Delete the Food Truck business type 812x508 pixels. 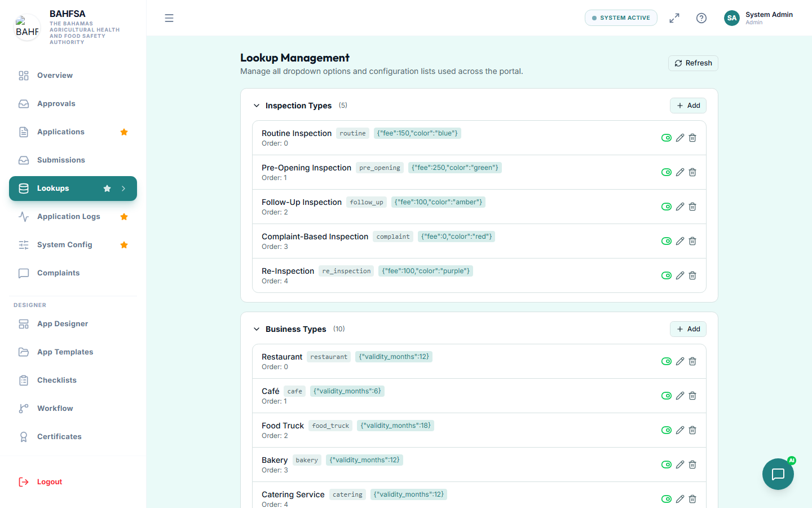click(x=692, y=430)
